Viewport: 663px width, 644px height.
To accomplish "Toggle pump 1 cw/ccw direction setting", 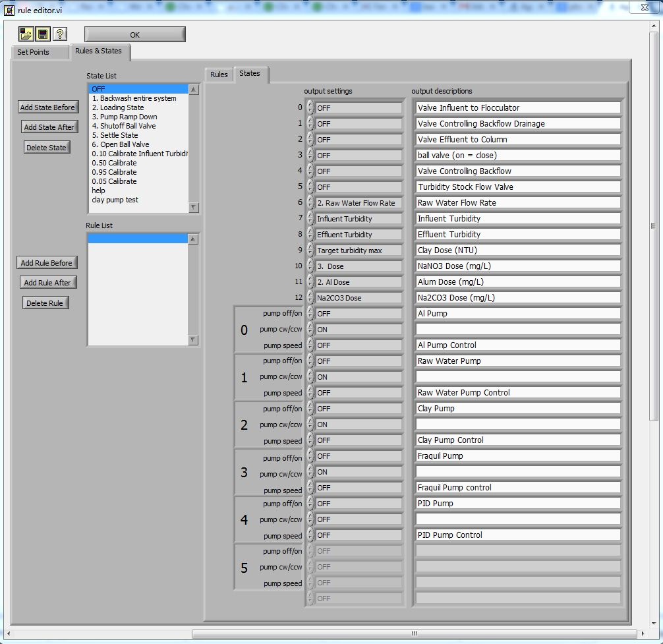I will (359, 377).
